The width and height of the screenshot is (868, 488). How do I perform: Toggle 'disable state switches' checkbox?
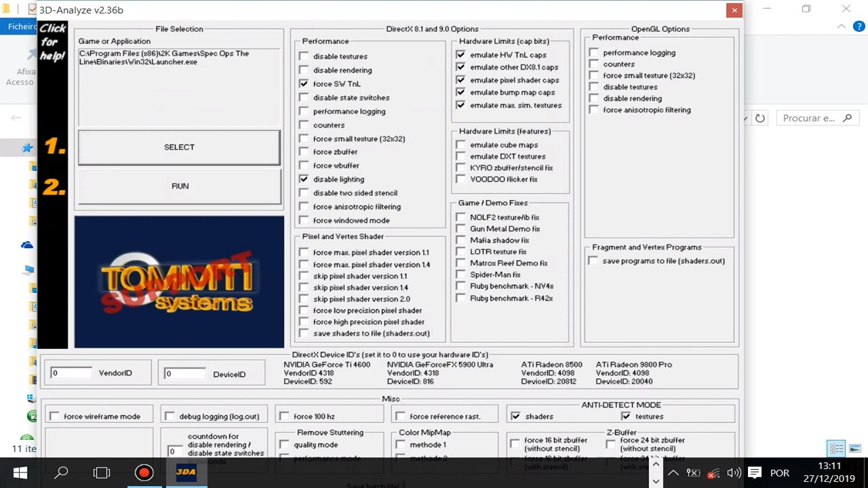[x=304, y=98]
